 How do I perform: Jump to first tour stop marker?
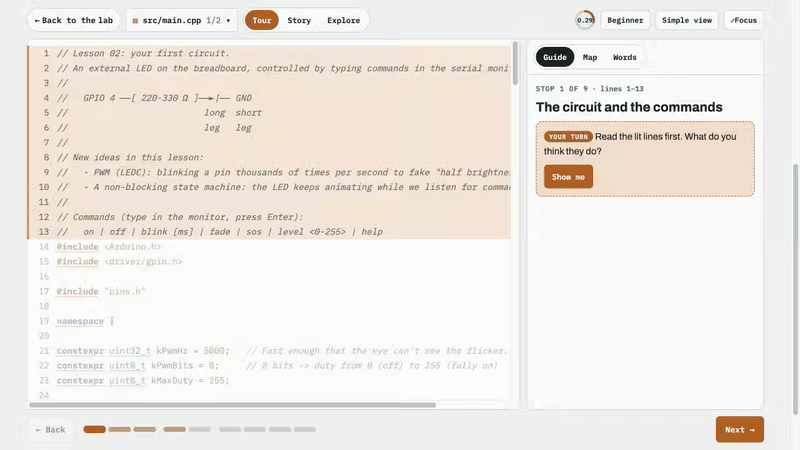point(94,430)
